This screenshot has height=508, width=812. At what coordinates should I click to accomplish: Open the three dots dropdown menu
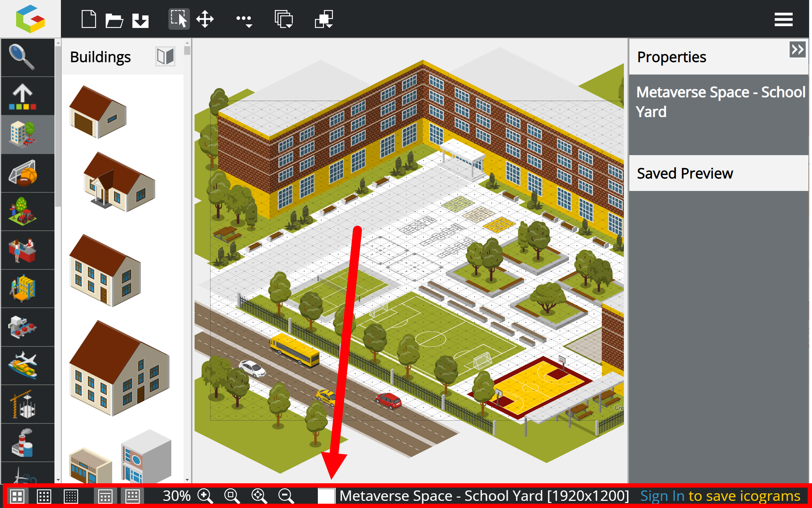click(x=245, y=20)
